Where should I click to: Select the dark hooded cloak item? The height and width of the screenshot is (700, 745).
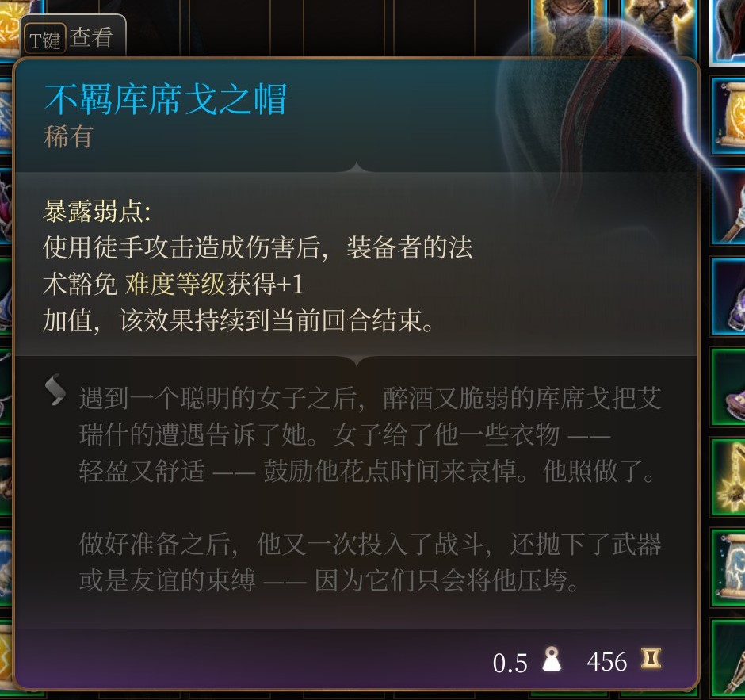pos(727,31)
